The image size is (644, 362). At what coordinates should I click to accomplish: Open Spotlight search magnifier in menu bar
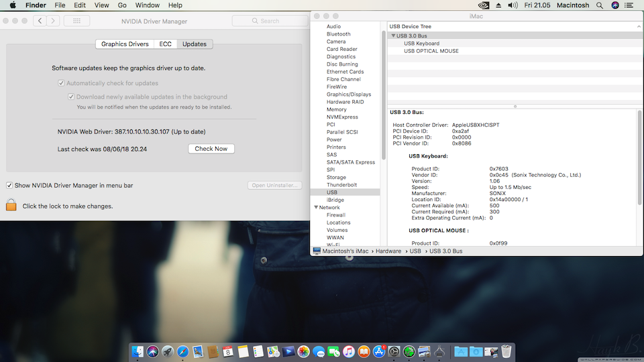pyautogui.click(x=600, y=5)
